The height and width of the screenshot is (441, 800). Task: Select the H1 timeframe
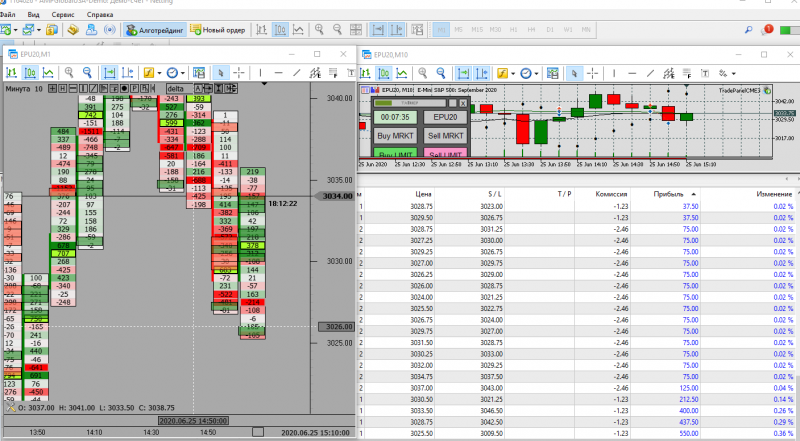[x=514, y=30]
